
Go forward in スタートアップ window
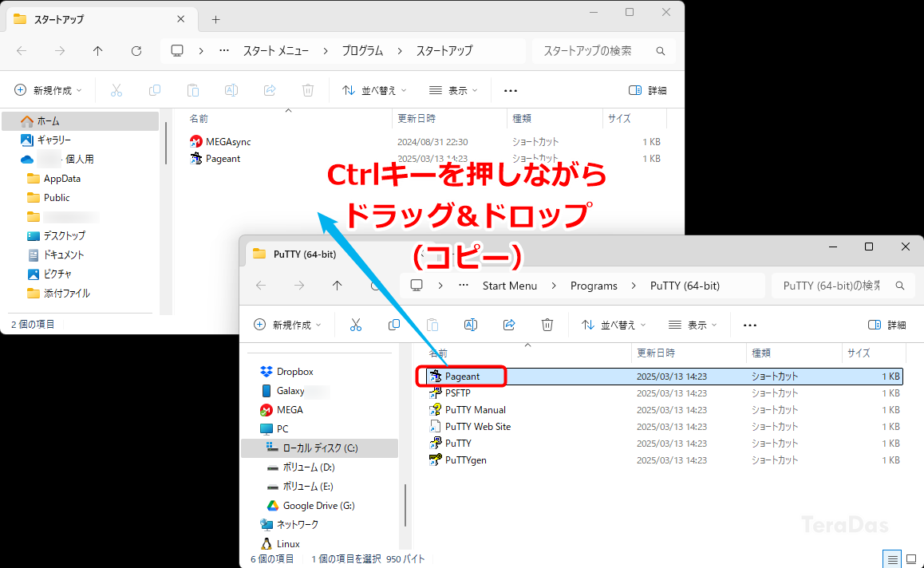(x=60, y=51)
